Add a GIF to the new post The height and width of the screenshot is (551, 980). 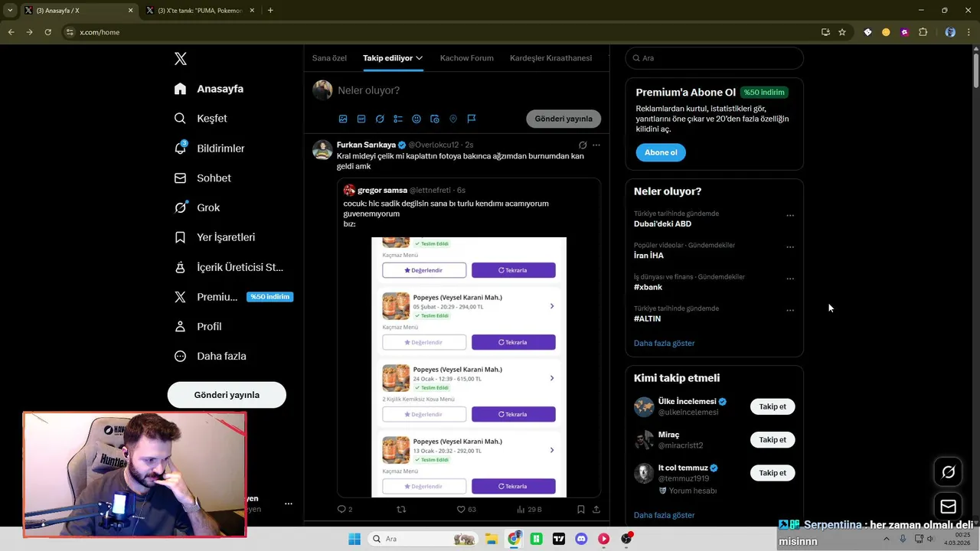click(361, 119)
